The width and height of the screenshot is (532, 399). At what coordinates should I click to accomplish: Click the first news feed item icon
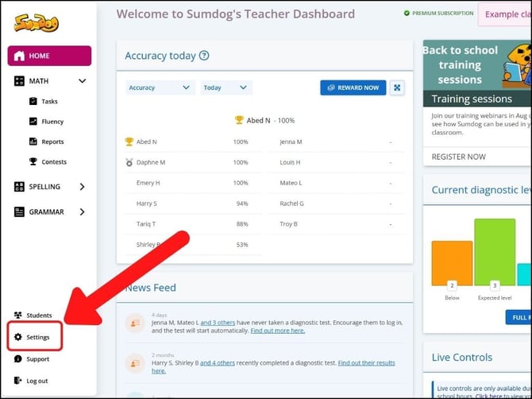(135, 323)
